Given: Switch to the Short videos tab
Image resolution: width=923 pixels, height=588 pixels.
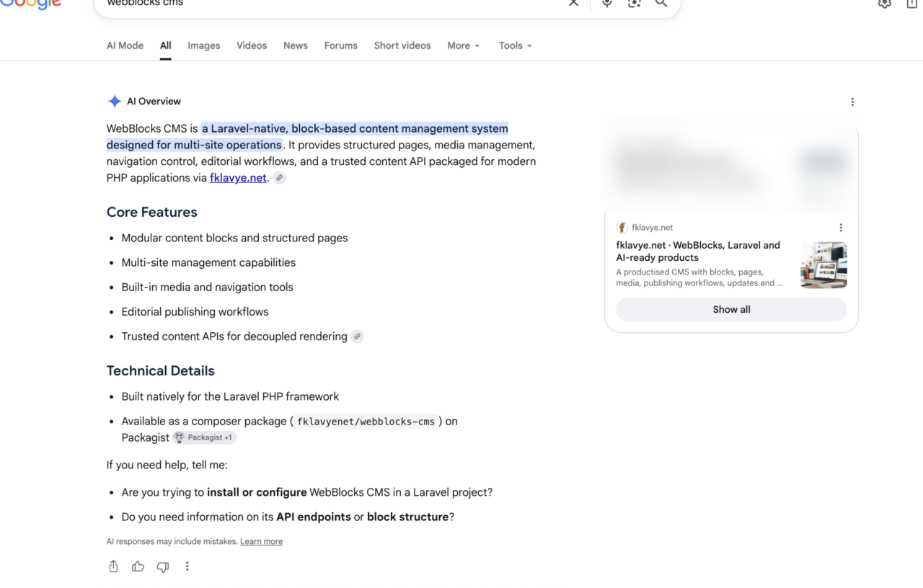Looking at the screenshot, I should [x=402, y=45].
